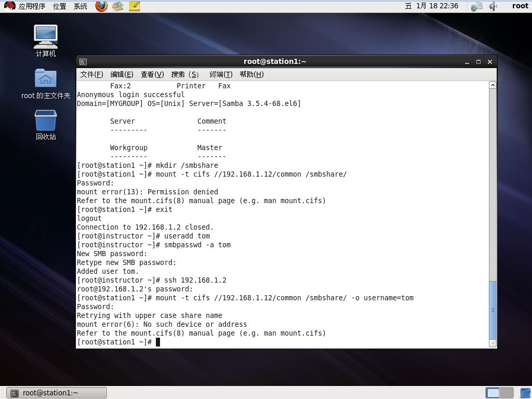The height and width of the screenshot is (399, 532).
Task: Close the terminal window
Action: (489, 62)
